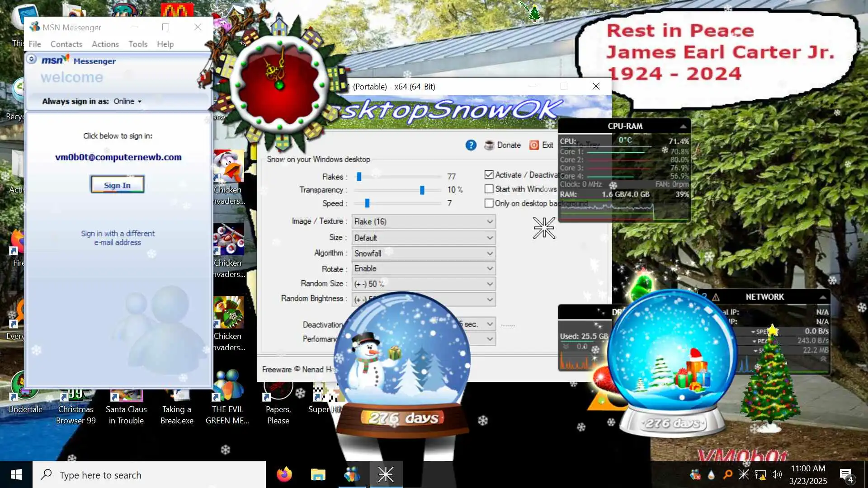
Task: Open the Contacts menu in MSN Messenger
Action: pyautogui.click(x=66, y=44)
